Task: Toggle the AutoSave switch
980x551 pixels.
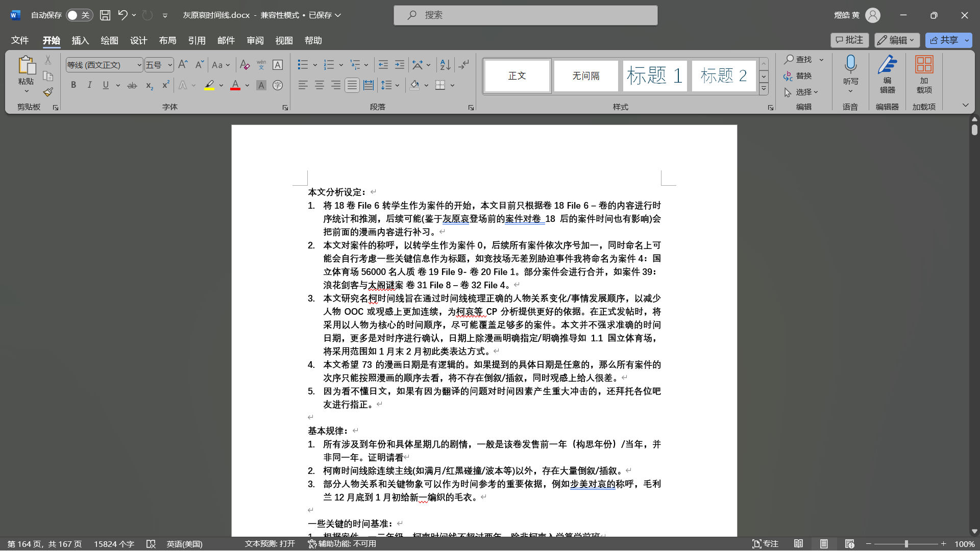Action: click(x=79, y=15)
